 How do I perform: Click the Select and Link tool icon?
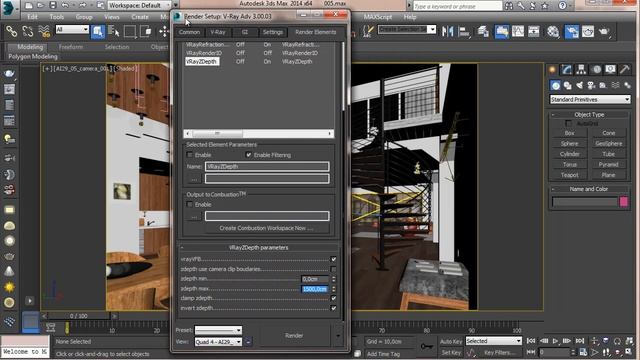click(11, 31)
